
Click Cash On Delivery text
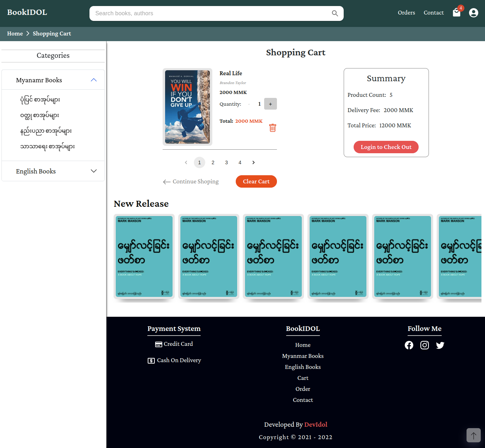(x=179, y=360)
